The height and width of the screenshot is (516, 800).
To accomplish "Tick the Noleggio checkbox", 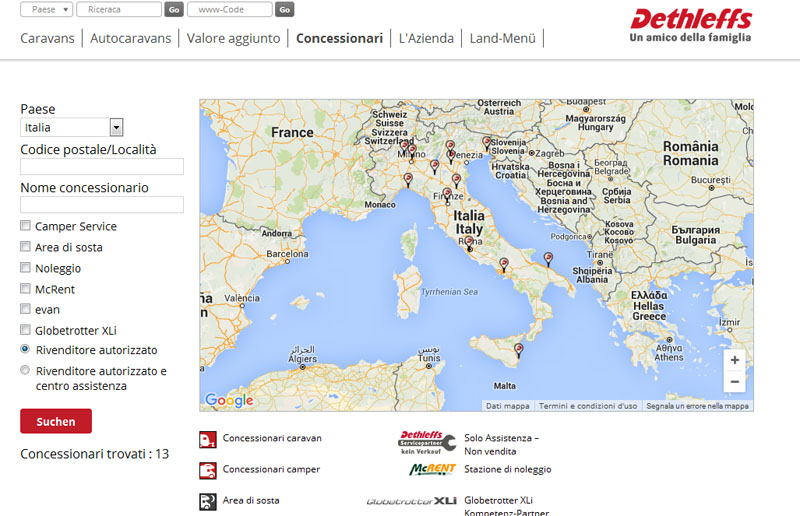I will (26, 268).
